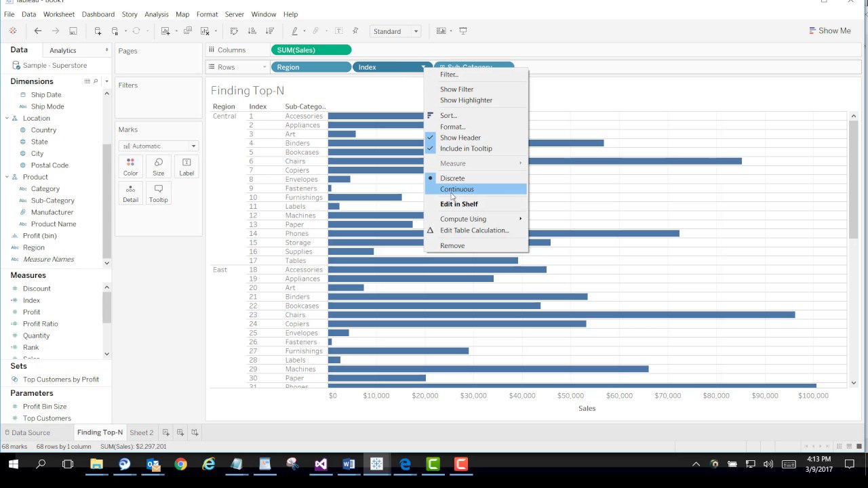Open the Color card in Marks

(130, 167)
